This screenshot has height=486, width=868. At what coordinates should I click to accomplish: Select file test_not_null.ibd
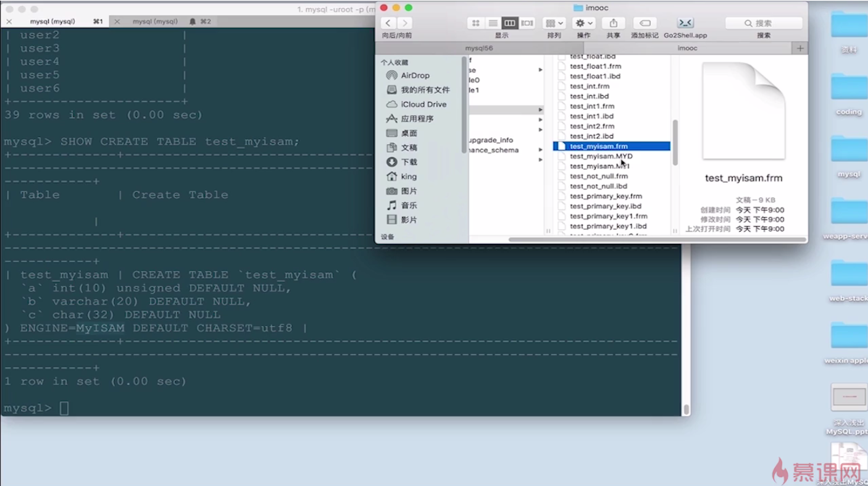(x=598, y=186)
